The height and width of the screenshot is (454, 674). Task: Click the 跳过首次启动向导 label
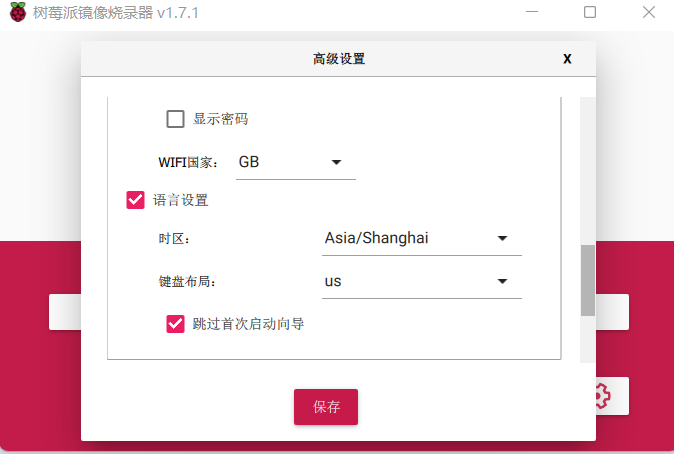(x=248, y=324)
